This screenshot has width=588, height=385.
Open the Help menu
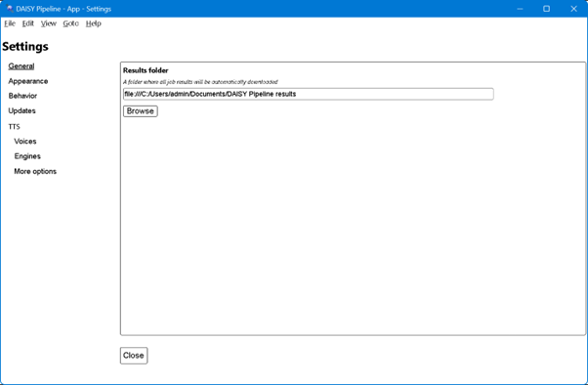tap(94, 23)
